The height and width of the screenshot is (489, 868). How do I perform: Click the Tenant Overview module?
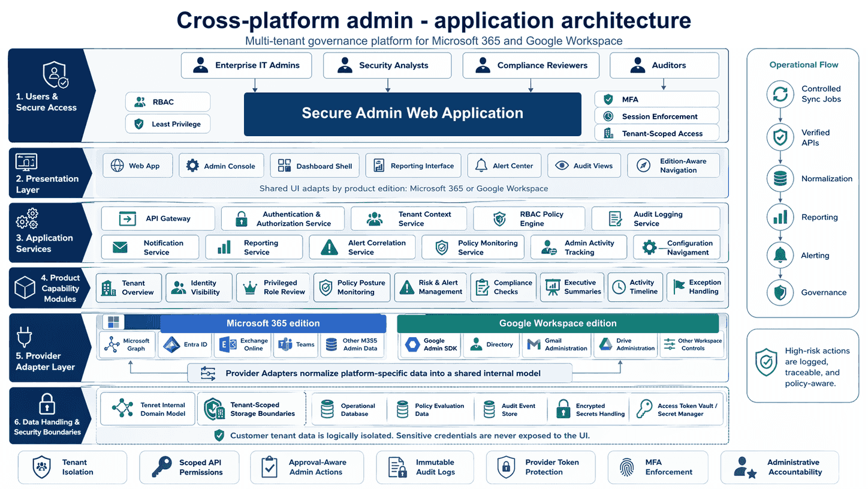[x=129, y=287]
